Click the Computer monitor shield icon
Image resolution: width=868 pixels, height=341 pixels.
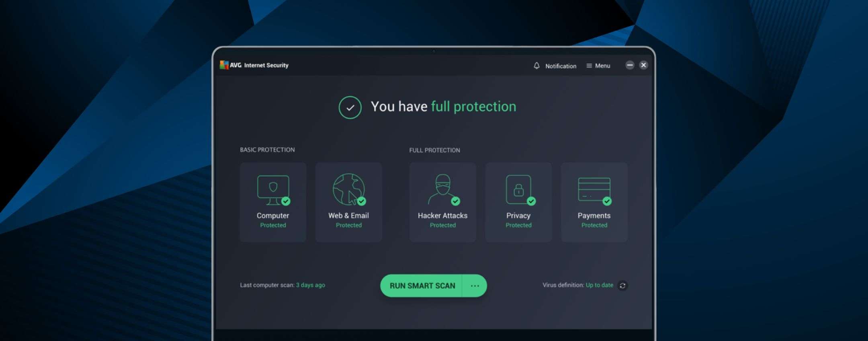pos(273,189)
